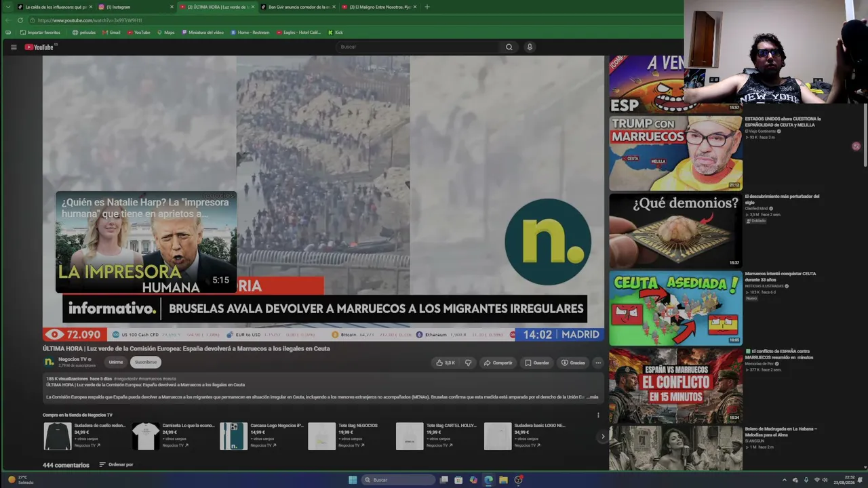Screen dimensions: 868x488
Task: Reload the page in the browser toolbar
Action: point(20,20)
